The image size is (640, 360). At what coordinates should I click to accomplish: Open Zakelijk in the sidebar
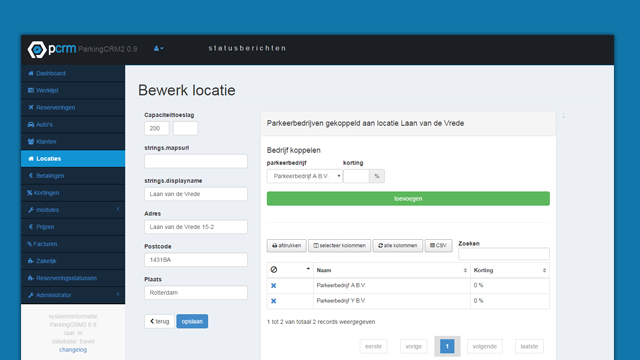(x=73, y=261)
